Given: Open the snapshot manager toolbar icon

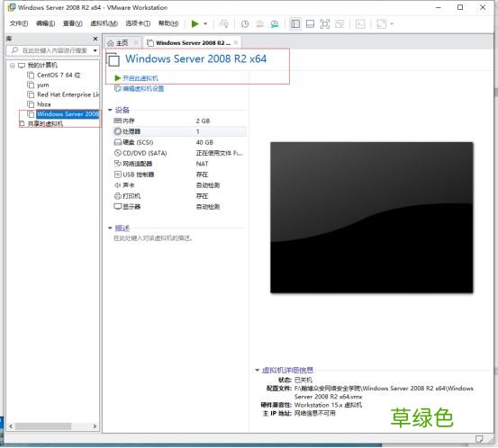Looking at the screenshot, I should point(275,24).
